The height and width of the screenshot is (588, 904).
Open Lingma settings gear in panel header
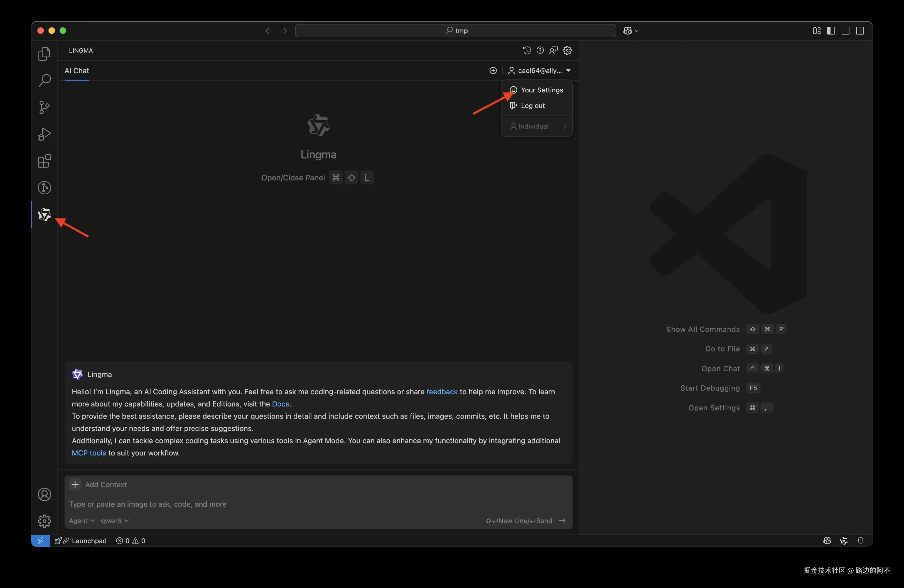(x=567, y=50)
